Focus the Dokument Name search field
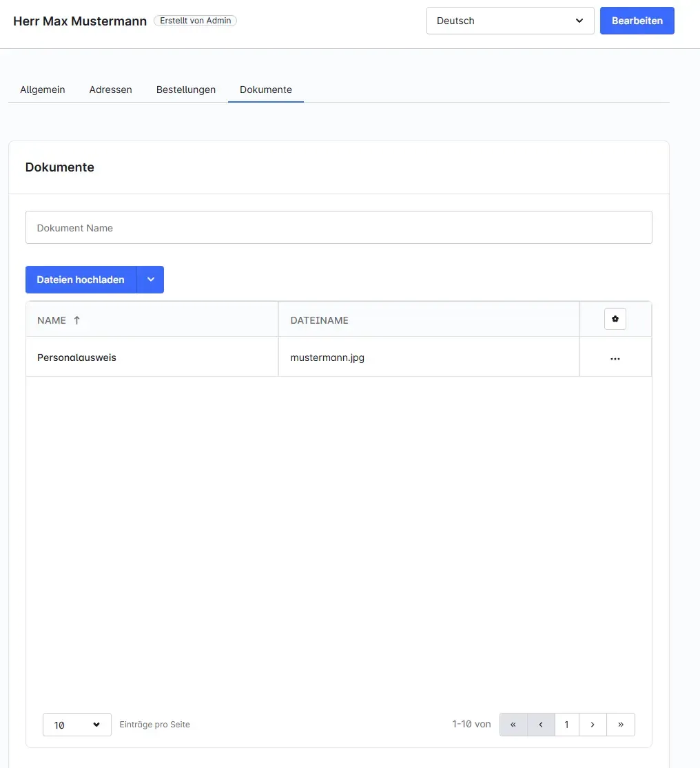 coord(338,227)
